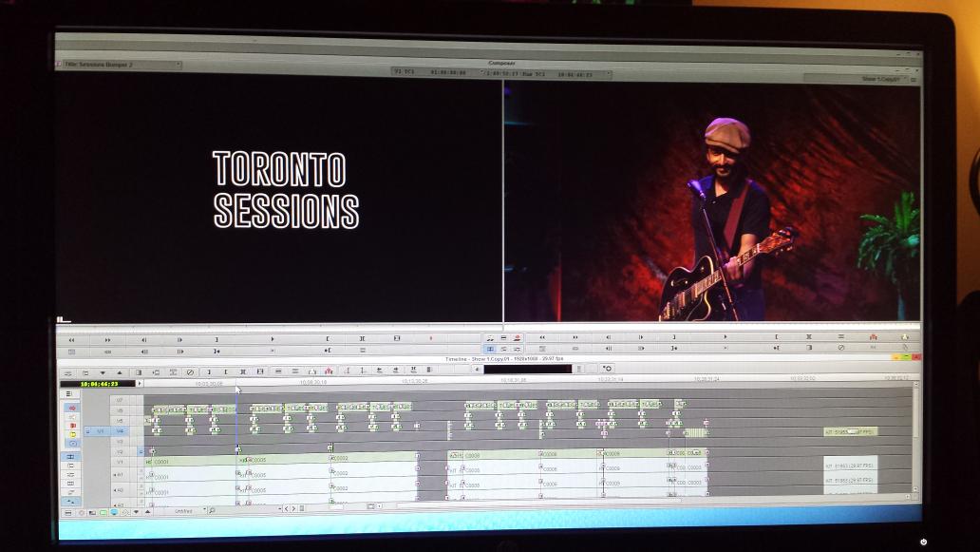Click the 10:06:46:23 timecode field
Viewport: 980px width, 552px height.
[98, 383]
